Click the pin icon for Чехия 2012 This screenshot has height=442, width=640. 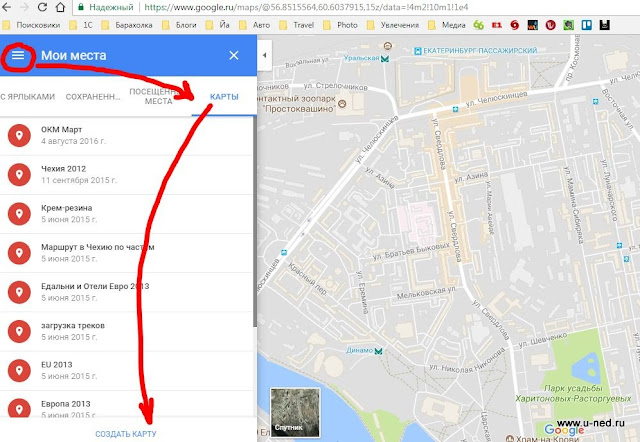16,175
